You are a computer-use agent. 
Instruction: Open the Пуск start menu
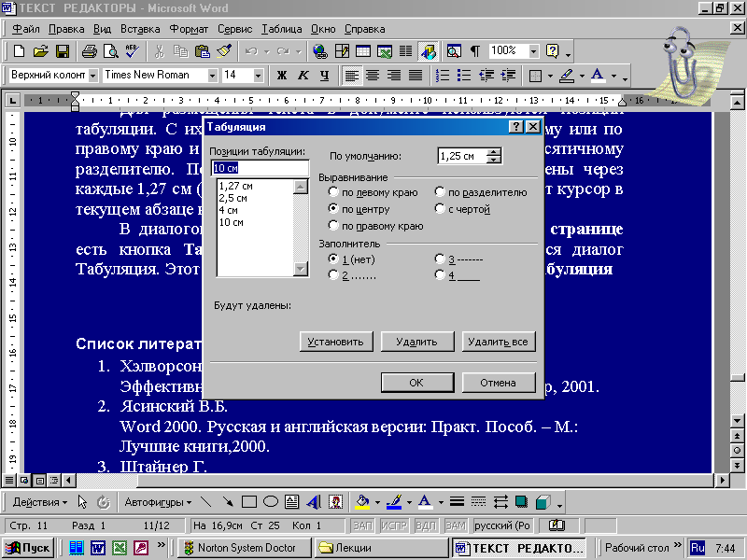pyautogui.click(x=29, y=548)
